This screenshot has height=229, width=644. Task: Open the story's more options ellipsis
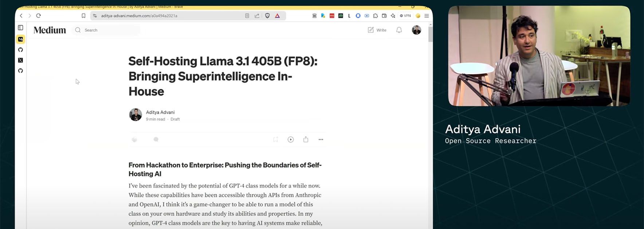coord(321,139)
